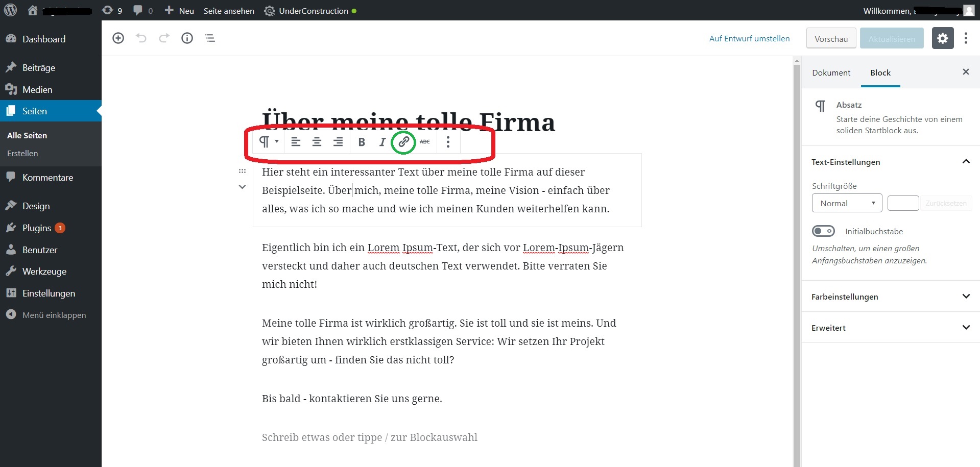This screenshot has width=980, height=467.
Task: Apply italic formatting to text
Action: (x=382, y=142)
